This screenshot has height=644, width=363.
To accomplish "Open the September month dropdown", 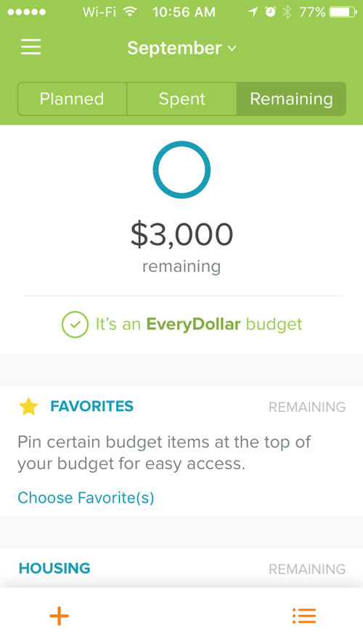I will point(181,48).
